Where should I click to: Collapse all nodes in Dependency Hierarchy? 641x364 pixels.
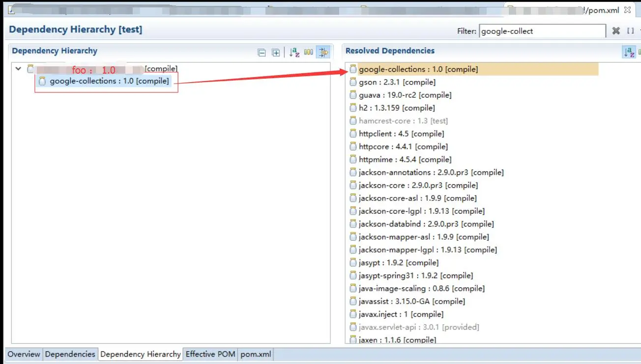click(262, 53)
